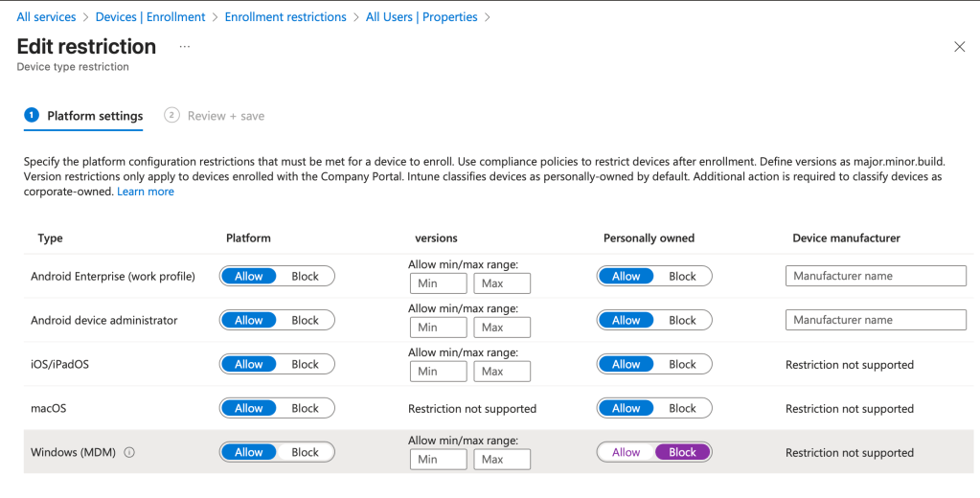Click the step 1 Platform settings circle

pyautogui.click(x=32, y=115)
